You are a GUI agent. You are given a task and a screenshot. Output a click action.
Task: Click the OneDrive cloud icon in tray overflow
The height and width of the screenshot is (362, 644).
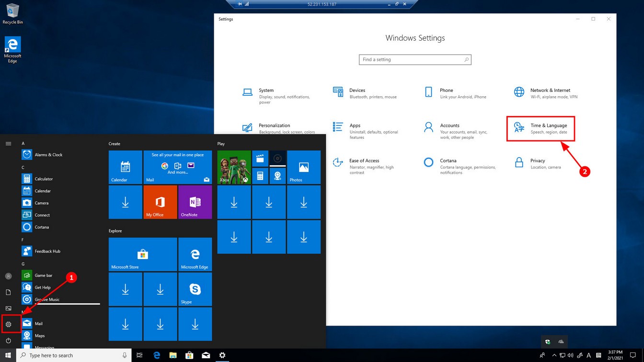(x=561, y=341)
